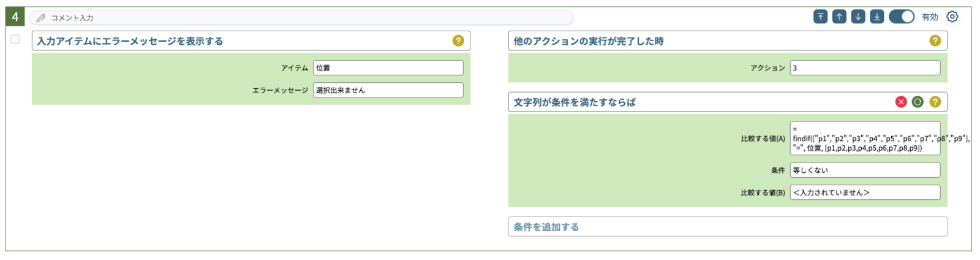The image size is (980, 260).
Task: Click the コメント入力 comment field
Action: coord(301,18)
